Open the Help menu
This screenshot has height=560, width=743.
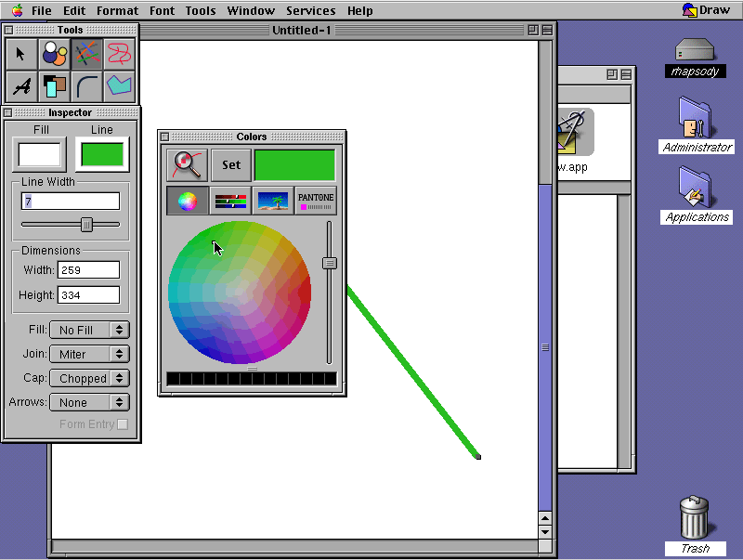tap(360, 10)
